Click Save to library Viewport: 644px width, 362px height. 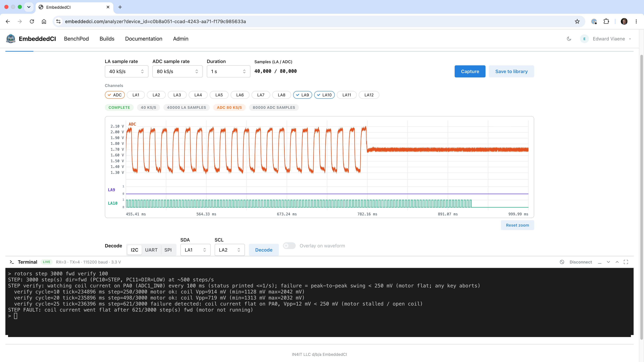tap(512, 71)
